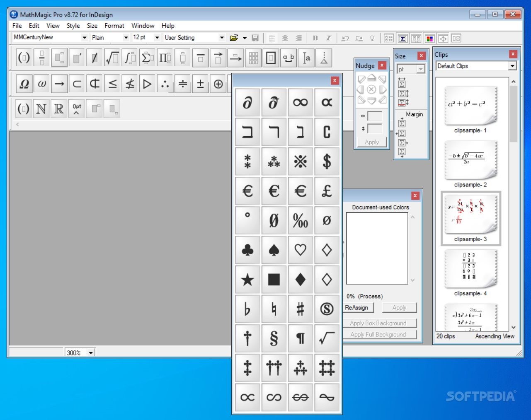Open the 300% zoom dropdown
Viewport: 531px width, 420px height.
[x=90, y=353]
